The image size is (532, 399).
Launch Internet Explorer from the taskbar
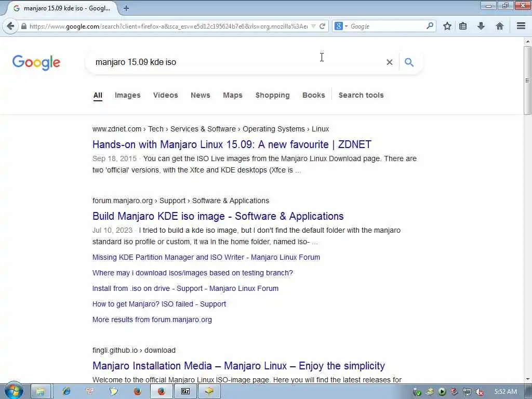pyautogui.click(x=66, y=392)
